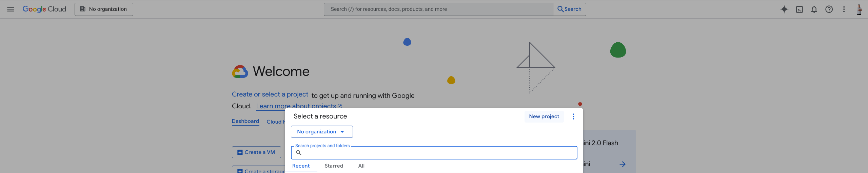Click the user account avatar
The image size is (868, 173).
click(x=859, y=9)
